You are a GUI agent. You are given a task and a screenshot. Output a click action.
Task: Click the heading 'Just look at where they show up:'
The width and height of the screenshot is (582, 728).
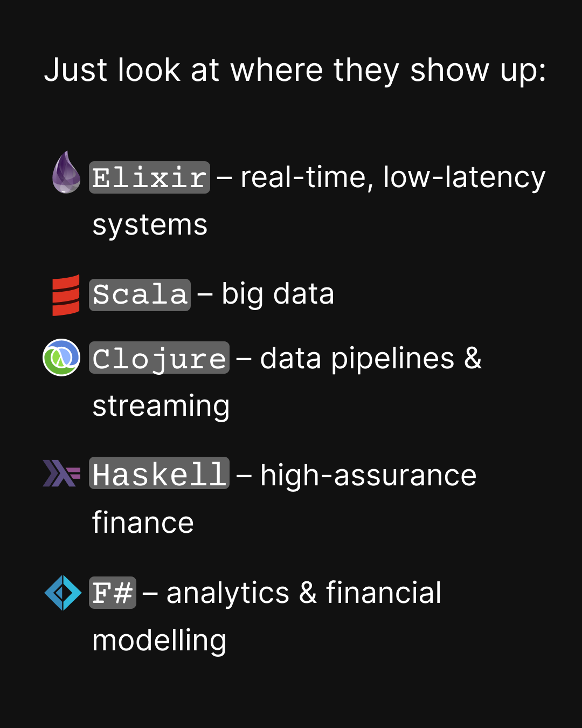click(x=295, y=70)
